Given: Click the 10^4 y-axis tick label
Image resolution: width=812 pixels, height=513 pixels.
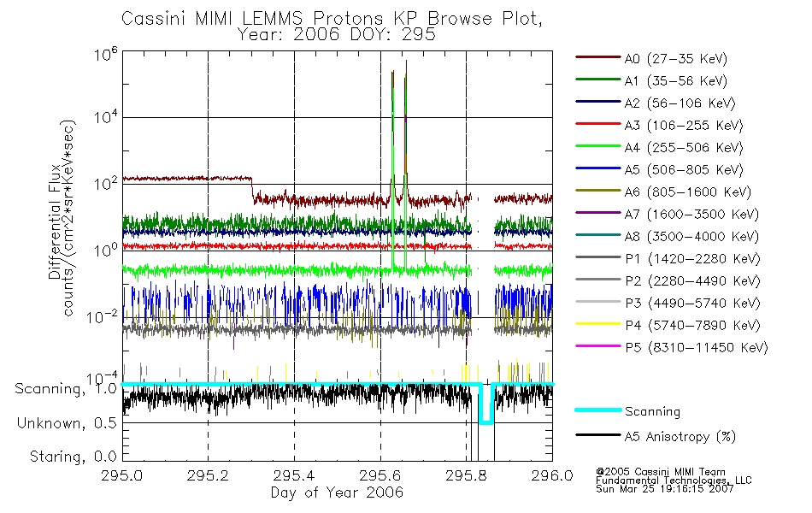Looking at the screenshot, I should coord(106,118).
